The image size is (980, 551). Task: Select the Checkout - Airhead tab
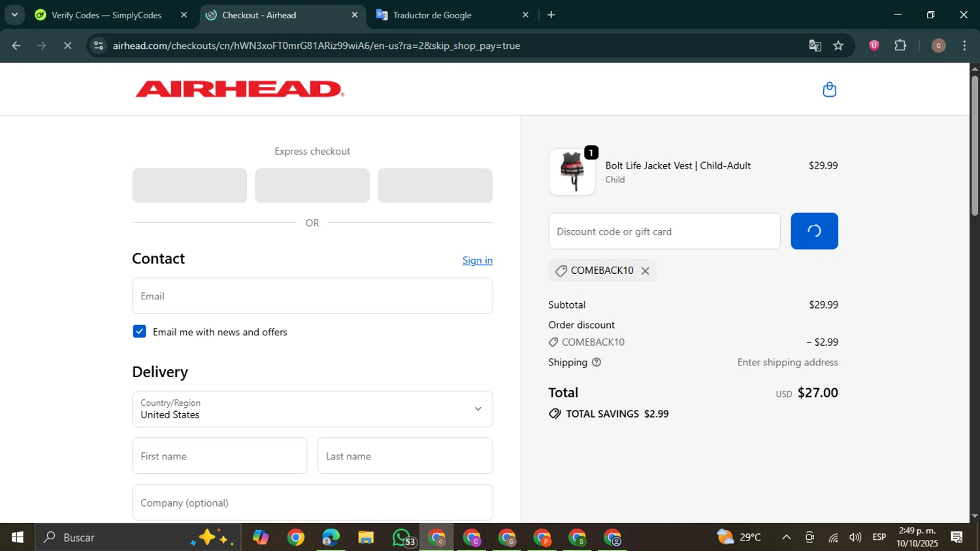pos(280,15)
